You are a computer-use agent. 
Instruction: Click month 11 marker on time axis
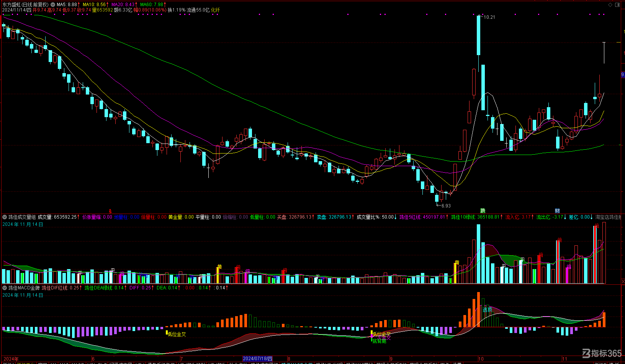564,359
